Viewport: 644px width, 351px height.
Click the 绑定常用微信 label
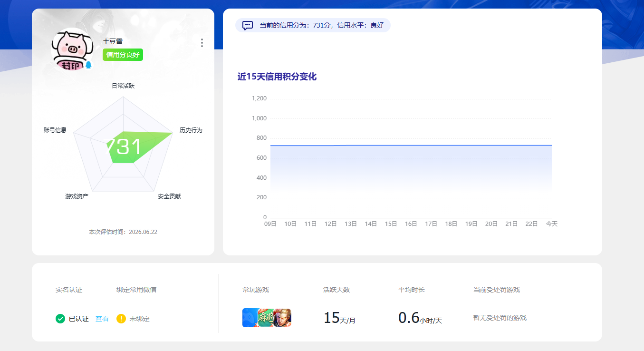[x=136, y=290]
